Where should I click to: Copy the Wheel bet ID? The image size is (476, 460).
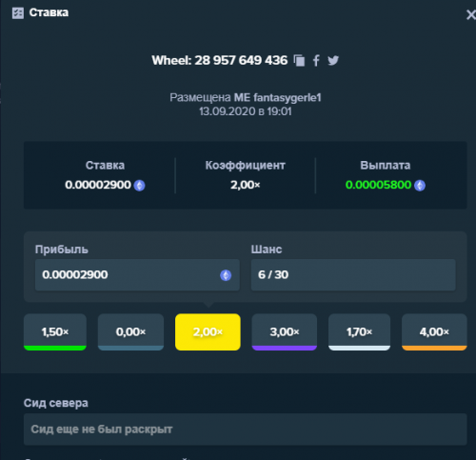click(299, 60)
